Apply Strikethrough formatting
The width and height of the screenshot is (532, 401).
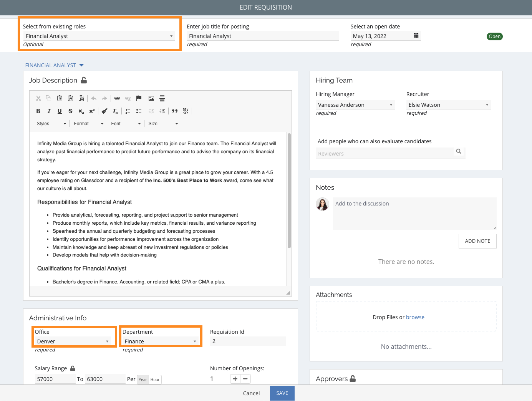coord(70,111)
